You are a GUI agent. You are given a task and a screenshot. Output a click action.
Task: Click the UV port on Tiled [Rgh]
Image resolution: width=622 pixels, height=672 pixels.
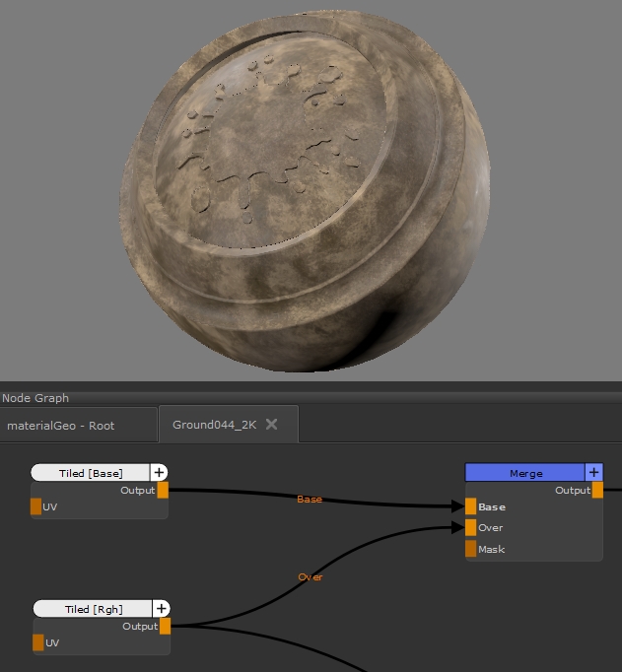tap(38, 642)
